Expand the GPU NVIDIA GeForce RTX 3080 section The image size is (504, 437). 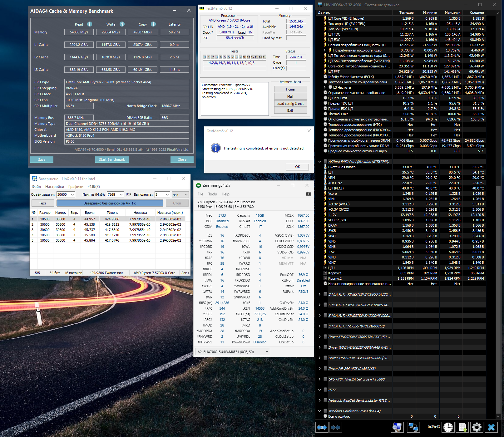coord(319,379)
